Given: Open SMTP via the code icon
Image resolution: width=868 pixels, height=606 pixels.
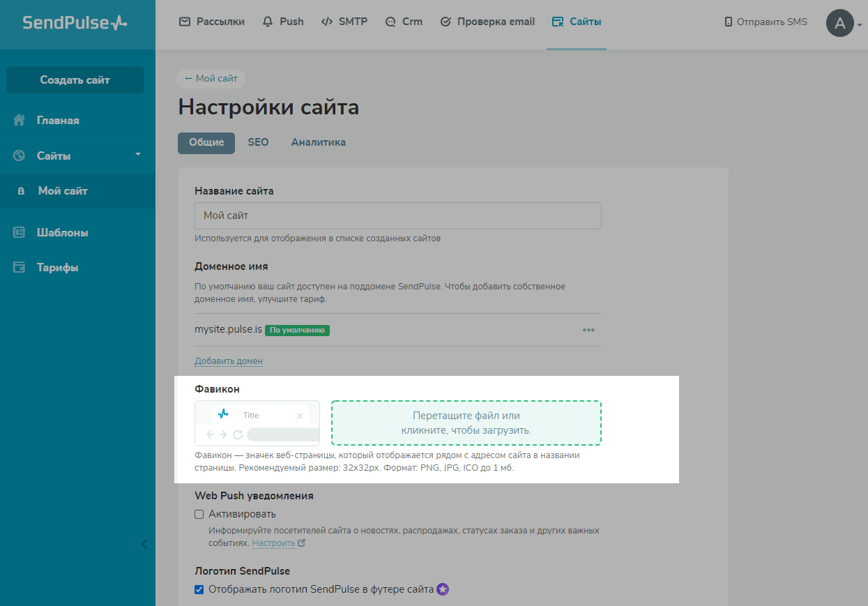Looking at the screenshot, I should tap(326, 21).
